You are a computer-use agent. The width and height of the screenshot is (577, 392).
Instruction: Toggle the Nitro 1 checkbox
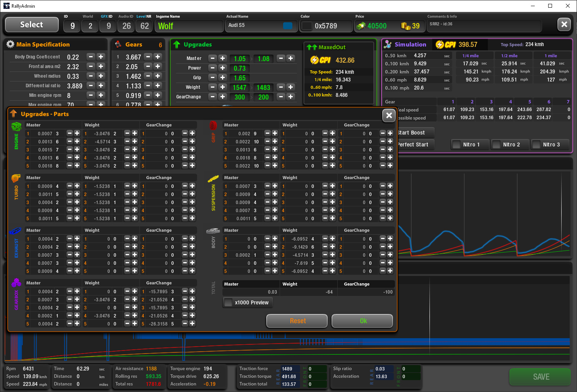(456, 145)
